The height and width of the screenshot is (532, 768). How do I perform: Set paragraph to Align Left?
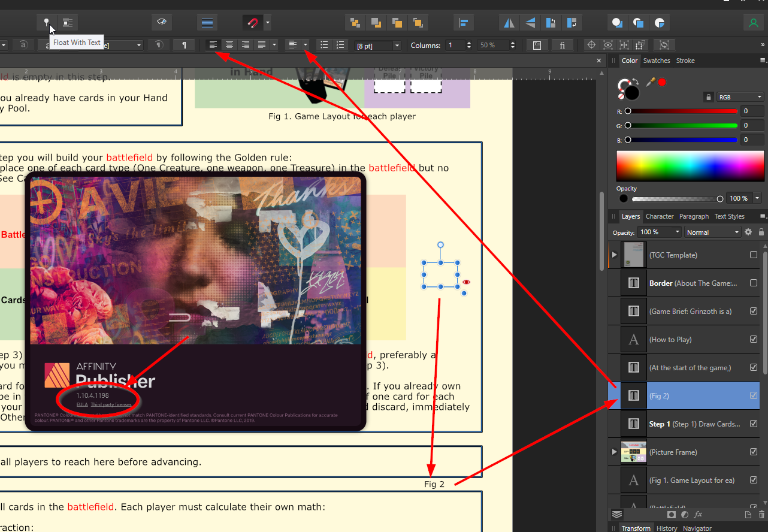click(x=213, y=45)
